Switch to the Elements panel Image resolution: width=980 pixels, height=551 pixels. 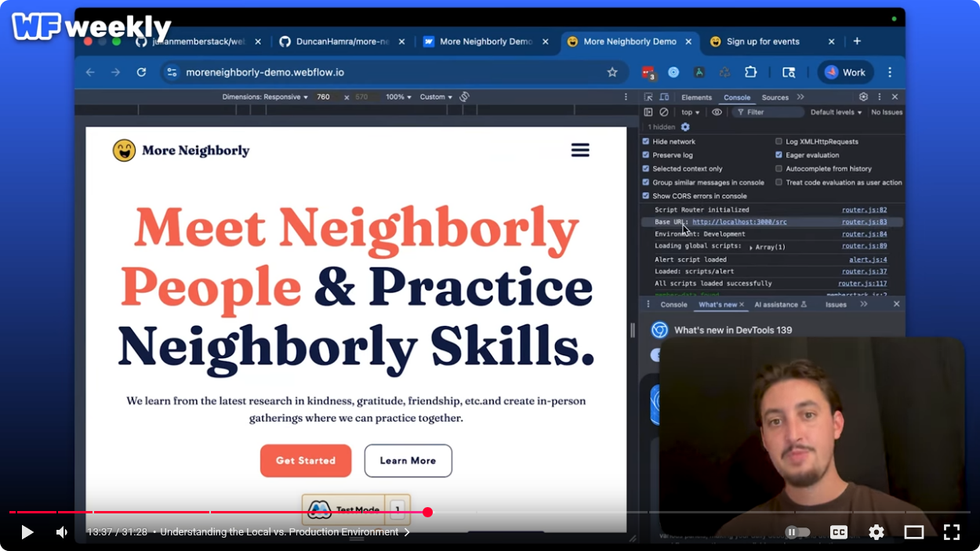pyautogui.click(x=696, y=97)
